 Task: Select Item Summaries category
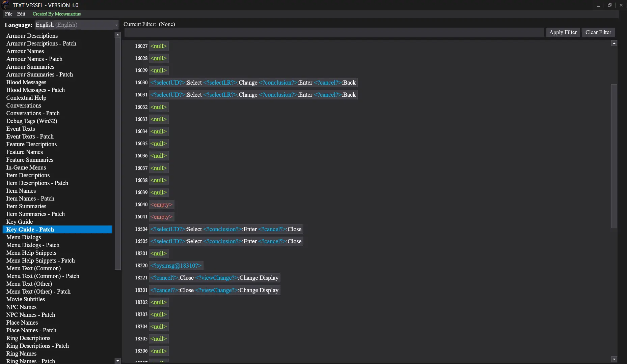[x=26, y=206]
